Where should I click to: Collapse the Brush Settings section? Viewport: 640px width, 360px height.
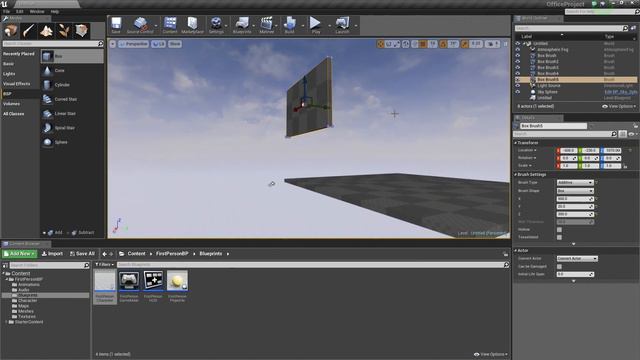click(x=516, y=175)
